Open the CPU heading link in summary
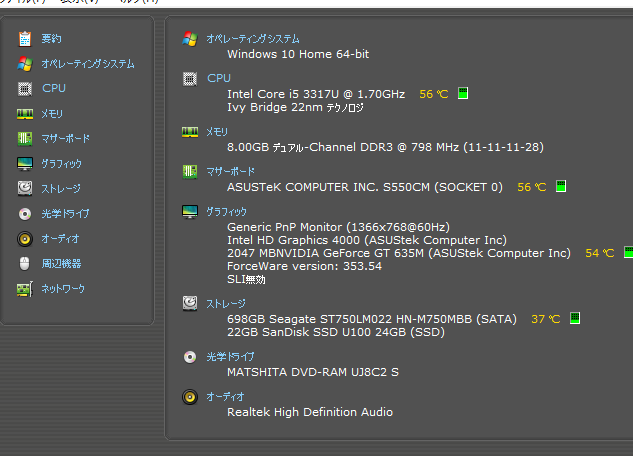This screenshot has height=456, width=633. [x=219, y=78]
